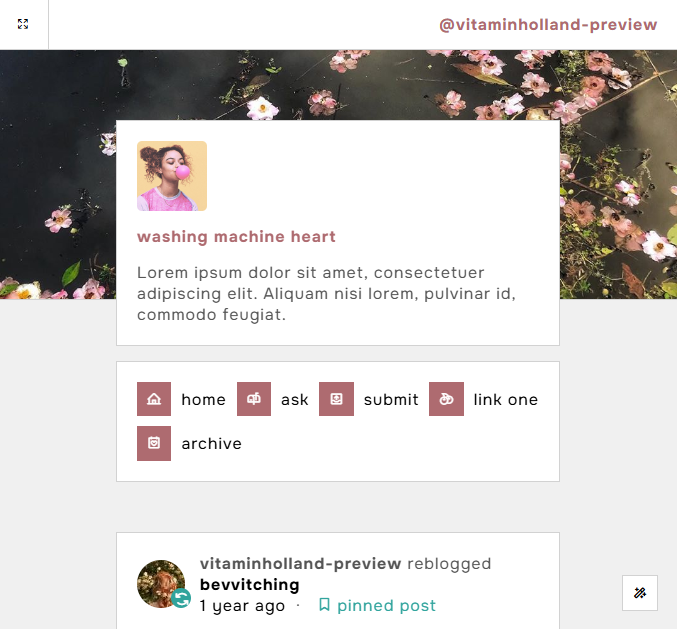This screenshot has width=677, height=629.
Task: Click the ask mailbox icon
Action: click(254, 399)
